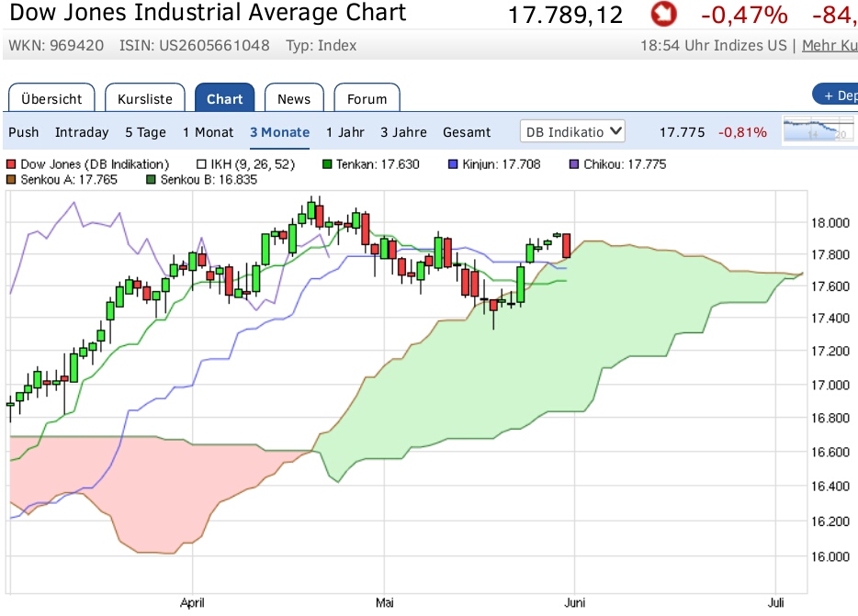
Task: Select the 1 Jahr chart range
Action: click(345, 132)
